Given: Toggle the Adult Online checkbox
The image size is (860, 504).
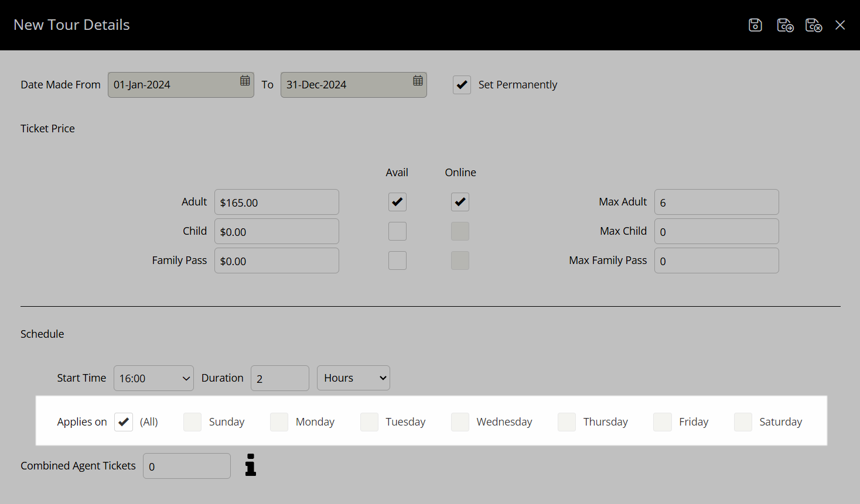Looking at the screenshot, I should click(460, 202).
